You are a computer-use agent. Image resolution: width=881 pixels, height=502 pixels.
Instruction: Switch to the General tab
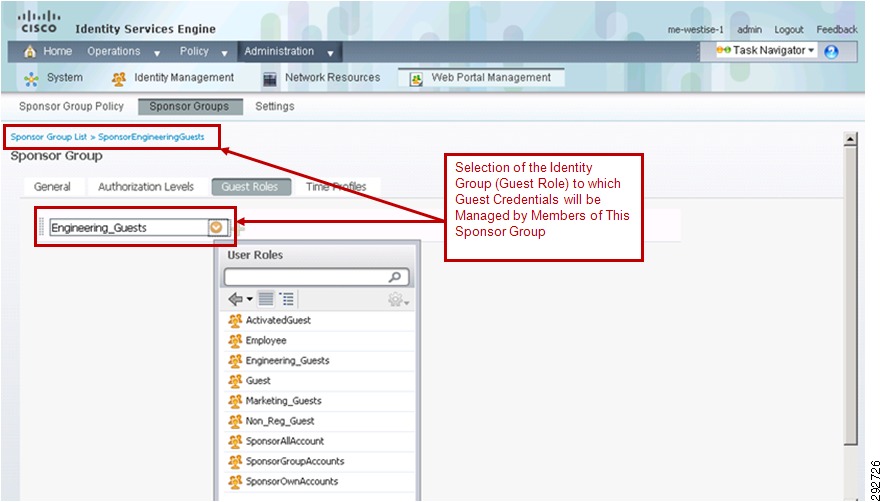(52, 187)
